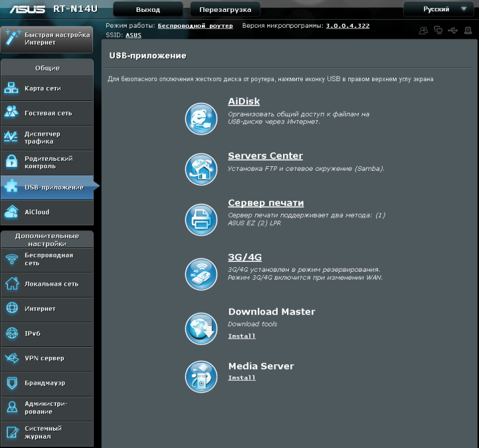Open Быстрая настройка Интернет wizard
This screenshot has width=479, height=448.
pyautogui.click(x=47, y=40)
